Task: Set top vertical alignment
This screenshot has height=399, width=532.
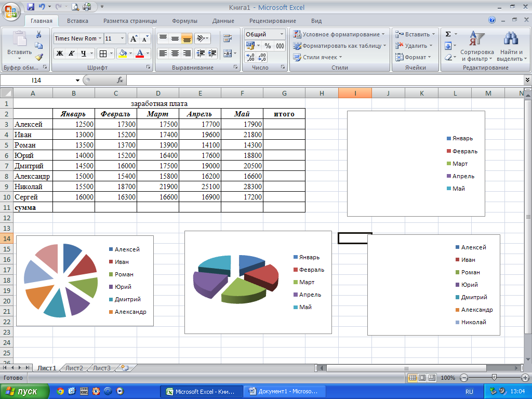Action: point(163,38)
